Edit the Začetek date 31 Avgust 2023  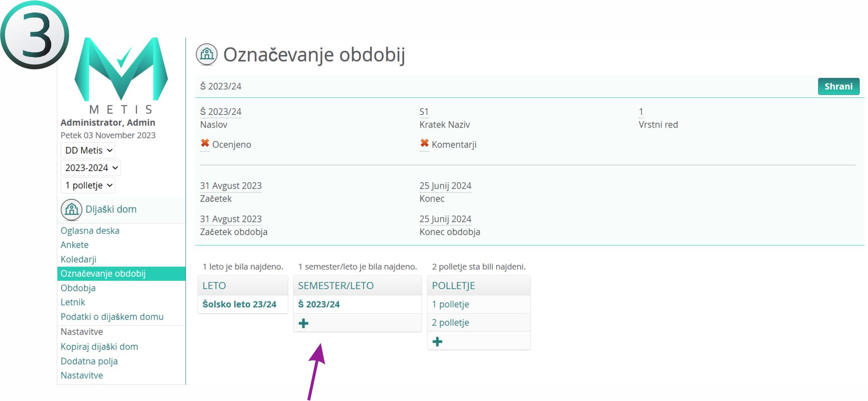tap(231, 186)
